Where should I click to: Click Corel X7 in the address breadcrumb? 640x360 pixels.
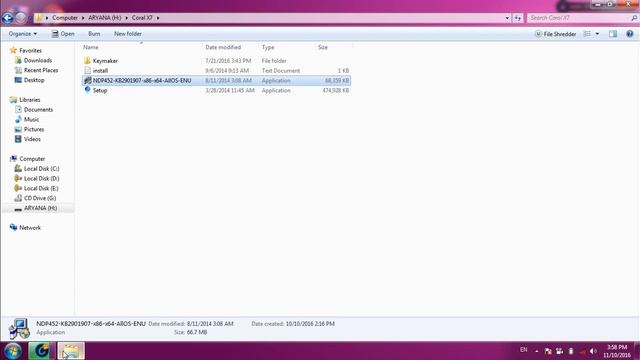142,18
